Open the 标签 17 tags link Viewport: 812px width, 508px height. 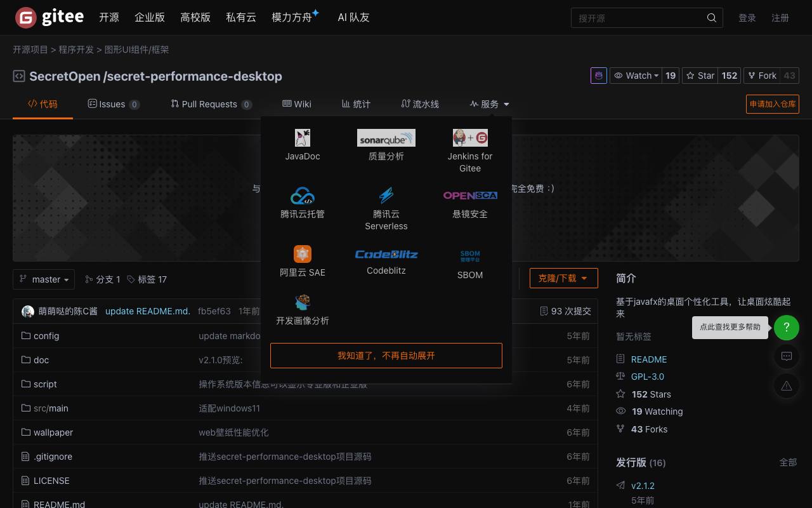coord(147,279)
